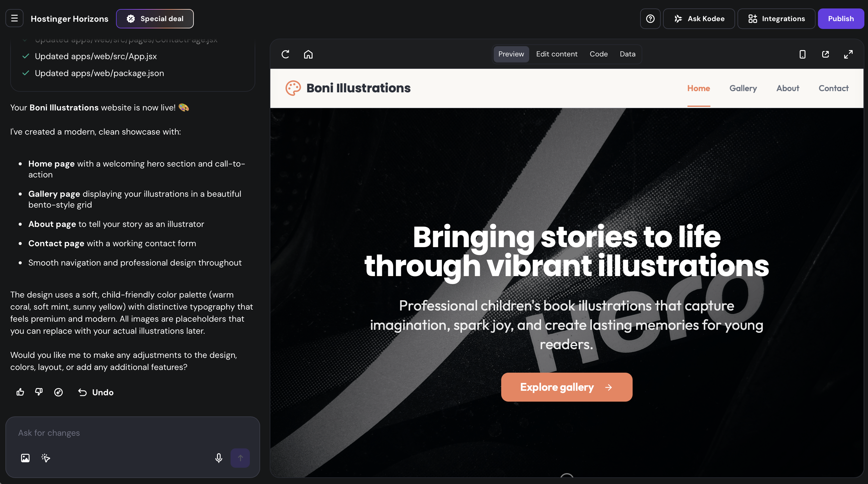Switch to the Code tab
868x484 pixels.
(x=599, y=54)
